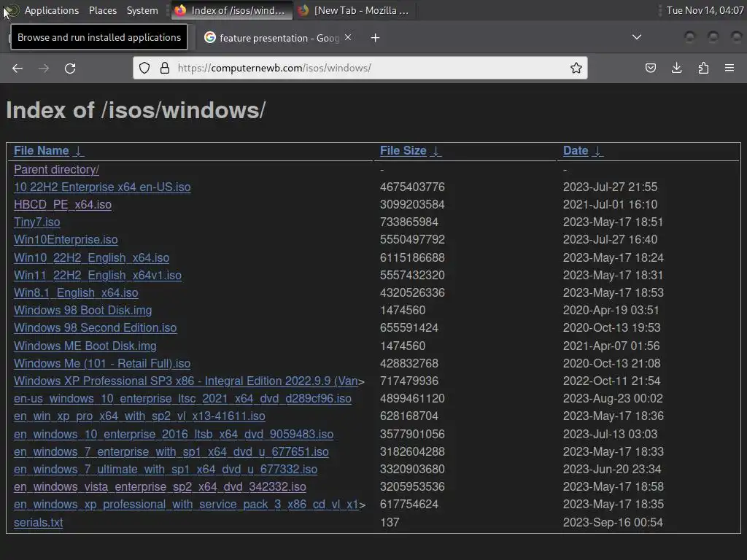This screenshot has width=747, height=560.
Task: Click the panel clock Tue Nov 14
Action: click(x=705, y=10)
